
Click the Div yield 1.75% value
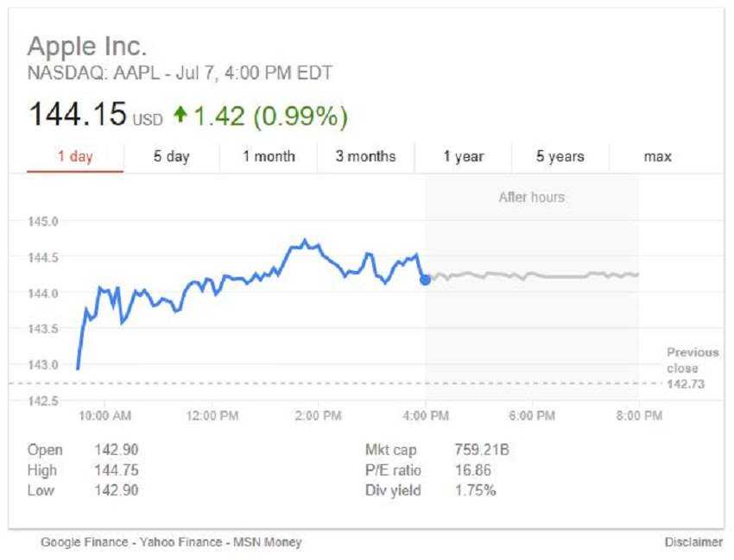475,491
